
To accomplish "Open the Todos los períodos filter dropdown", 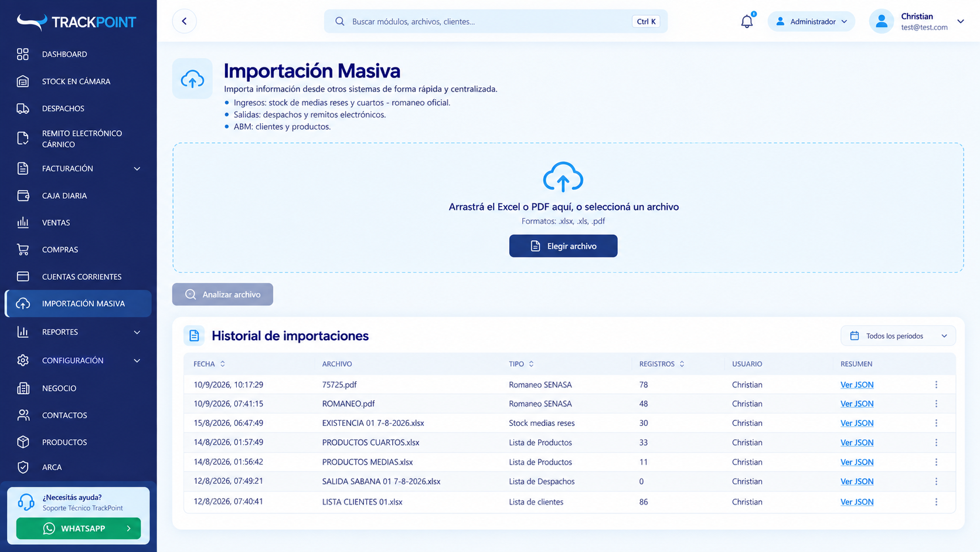I will 898,336.
